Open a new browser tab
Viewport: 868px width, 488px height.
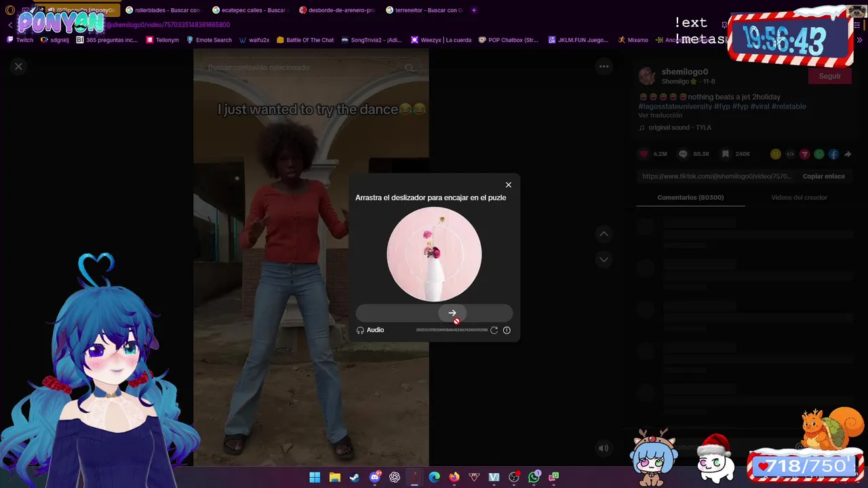point(473,10)
